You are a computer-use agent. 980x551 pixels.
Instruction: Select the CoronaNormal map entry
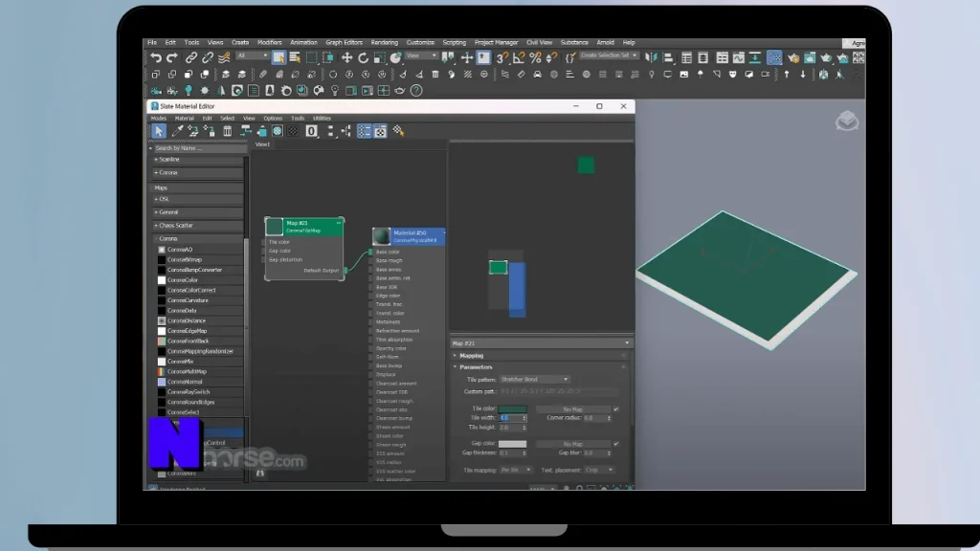(x=185, y=382)
